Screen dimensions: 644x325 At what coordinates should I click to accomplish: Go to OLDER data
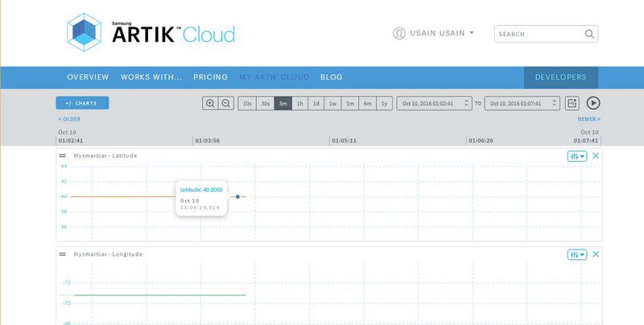69,119
